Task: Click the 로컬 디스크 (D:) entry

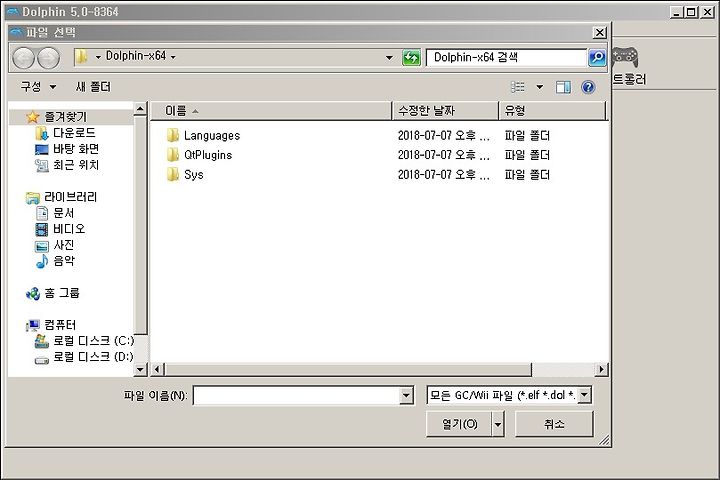Action: (x=93, y=357)
